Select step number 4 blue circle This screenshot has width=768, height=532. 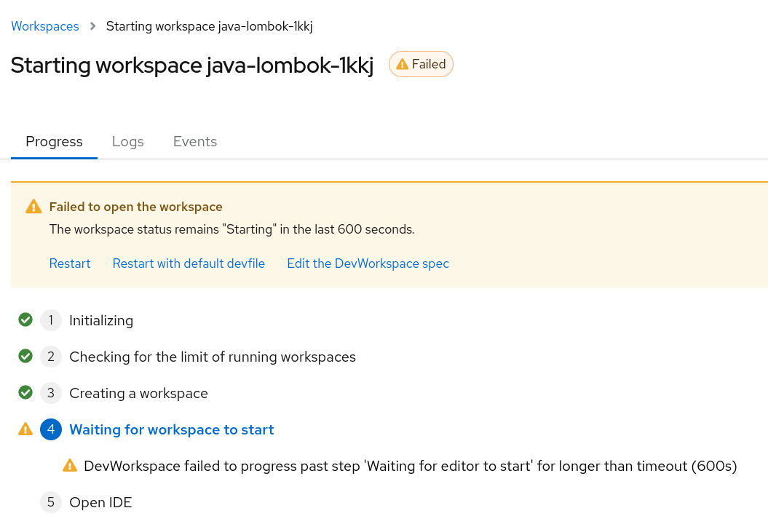pyautogui.click(x=51, y=429)
